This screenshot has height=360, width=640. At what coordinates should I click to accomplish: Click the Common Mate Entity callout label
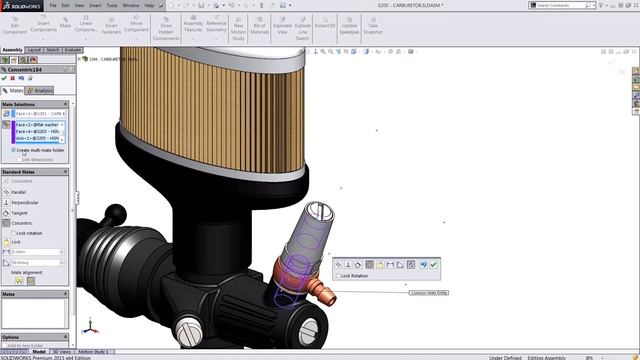[429, 293]
